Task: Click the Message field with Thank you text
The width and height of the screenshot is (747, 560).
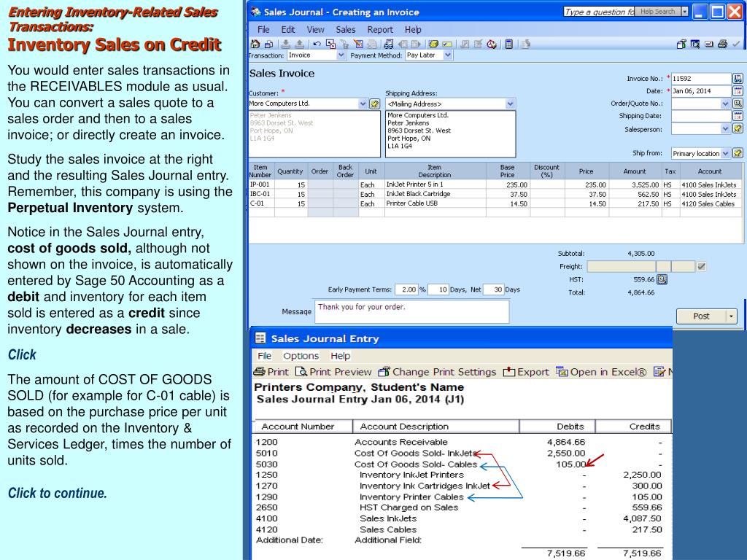Action: tap(411, 311)
